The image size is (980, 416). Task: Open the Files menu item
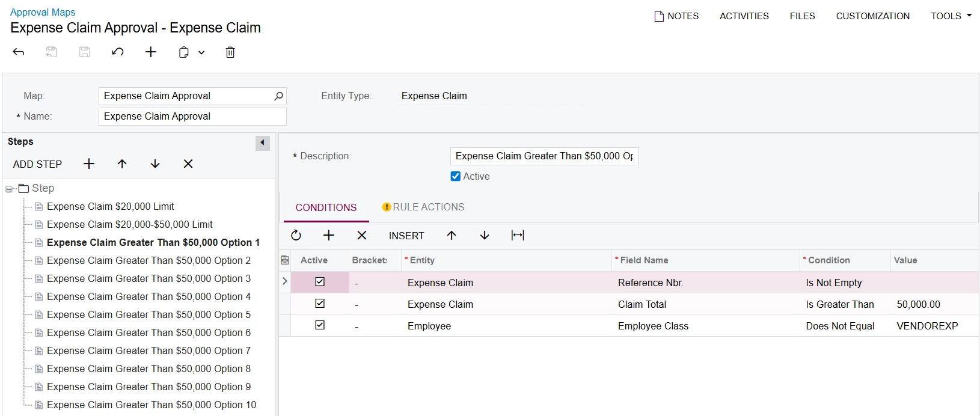pos(803,16)
